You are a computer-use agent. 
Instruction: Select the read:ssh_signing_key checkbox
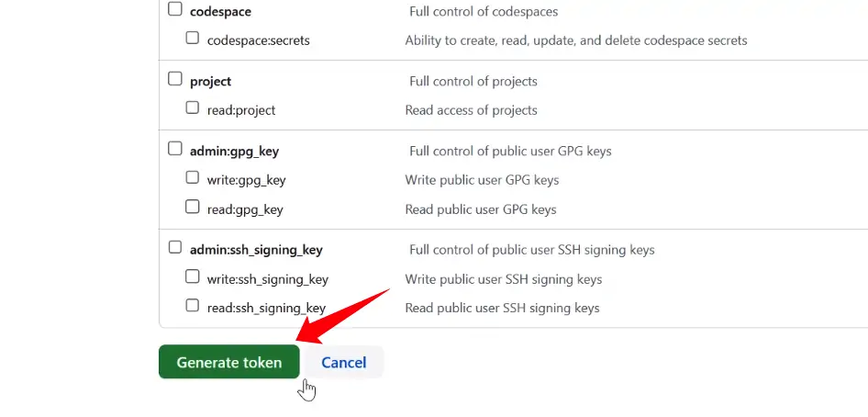(x=193, y=306)
